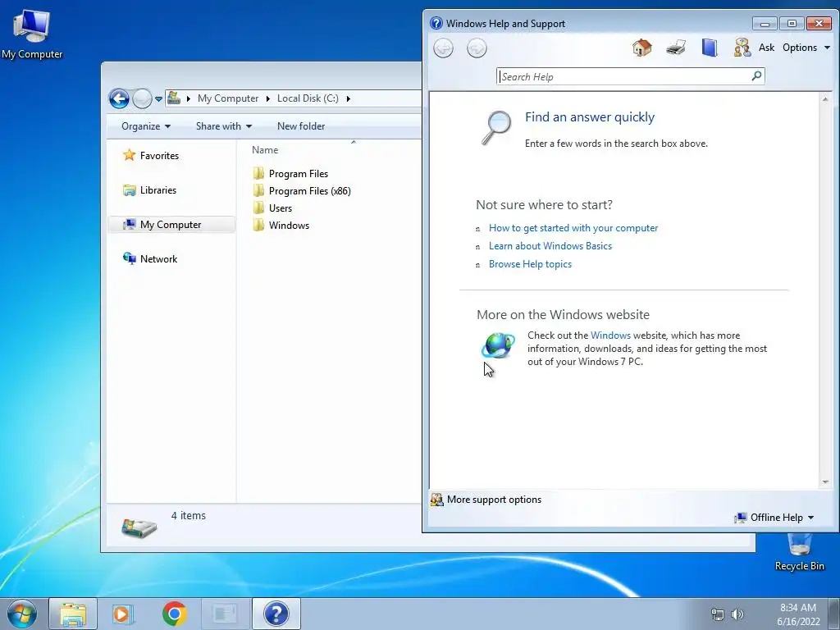Open Browse Help book icon
Viewport: 840px width, 630px height.
710,48
